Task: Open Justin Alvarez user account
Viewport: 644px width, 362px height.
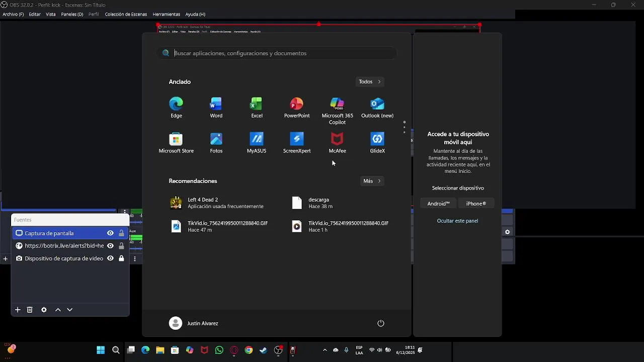Action: point(194,323)
